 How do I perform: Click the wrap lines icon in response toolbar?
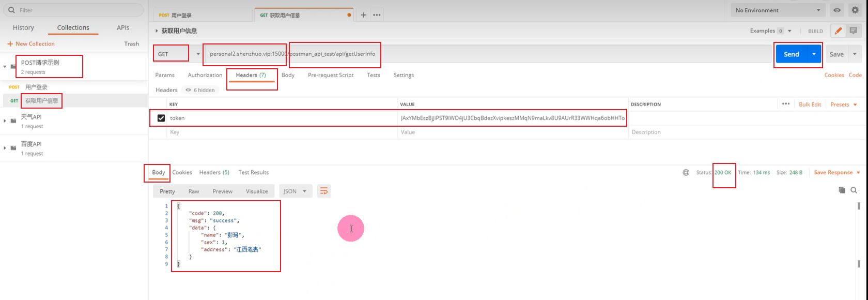click(324, 191)
